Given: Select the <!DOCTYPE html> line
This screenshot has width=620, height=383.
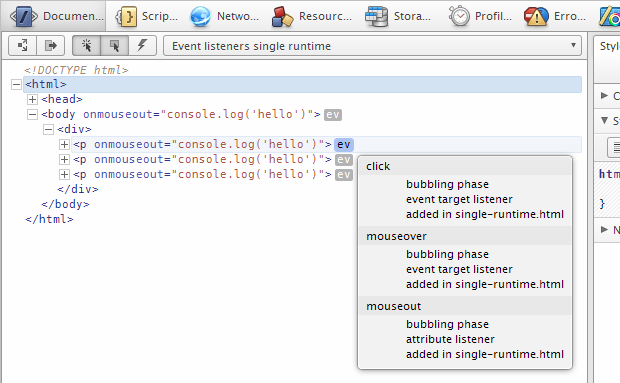Looking at the screenshot, I should 76,70.
